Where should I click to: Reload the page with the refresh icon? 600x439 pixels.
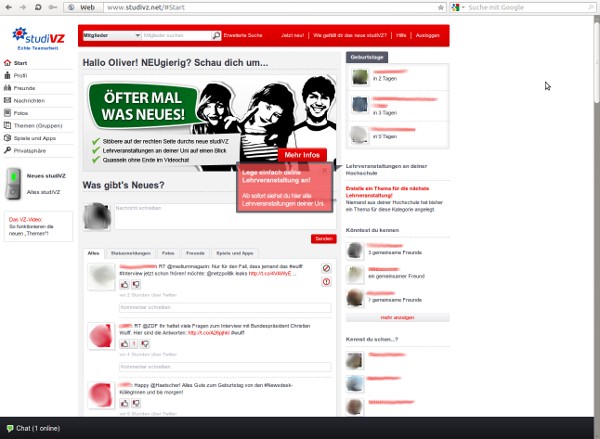[x=38, y=7]
